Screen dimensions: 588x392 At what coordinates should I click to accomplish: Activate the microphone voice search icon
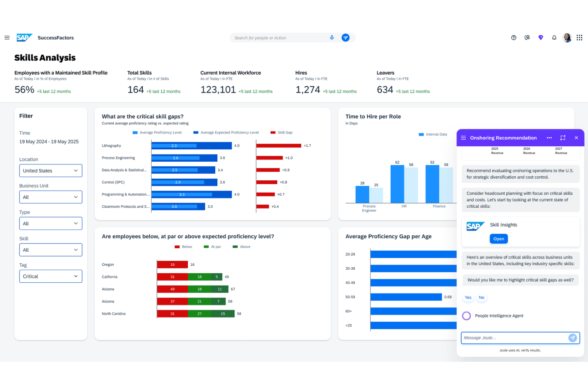[x=332, y=38]
